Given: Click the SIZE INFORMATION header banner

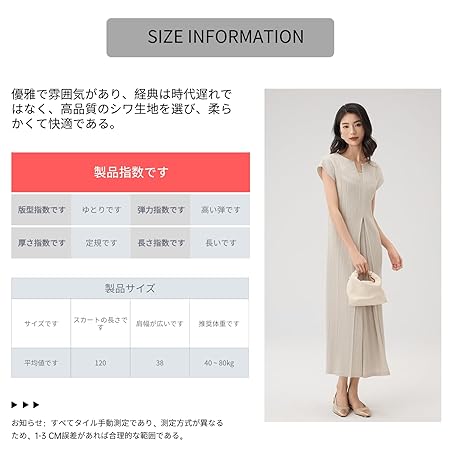Looking at the screenshot, I should point(220,37).
